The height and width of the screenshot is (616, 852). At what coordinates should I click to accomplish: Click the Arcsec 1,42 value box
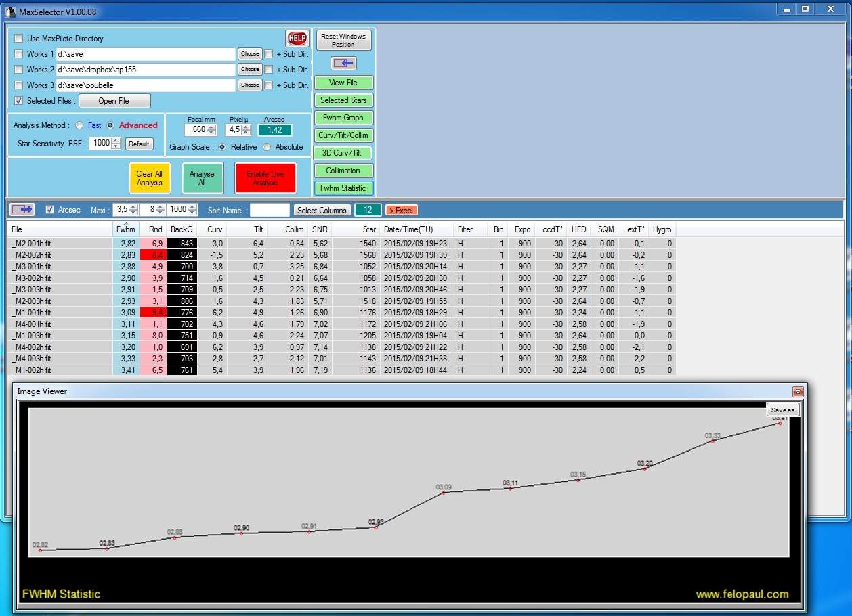275,130
